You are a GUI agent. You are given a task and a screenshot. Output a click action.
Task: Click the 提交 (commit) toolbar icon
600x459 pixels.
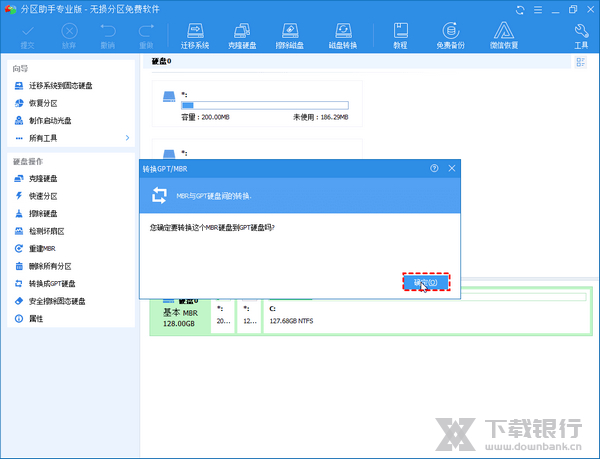point(28,37)
